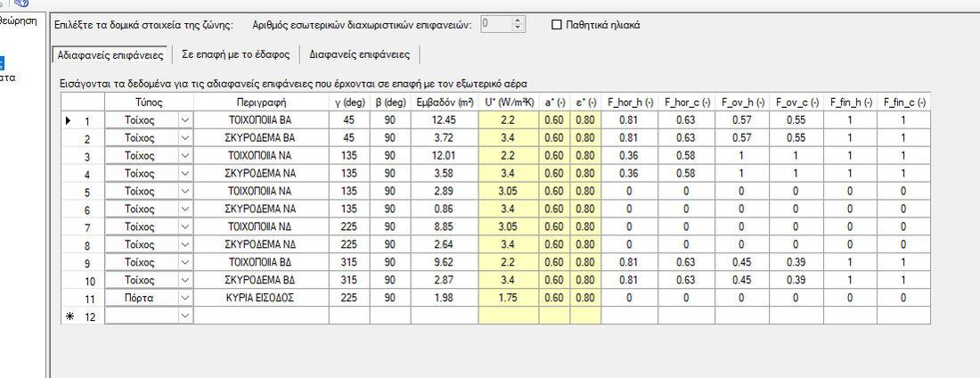Click the Εμβαδόν (m²) column header
The height and width of the screenshot is (378, 980).
click(443, 103)
